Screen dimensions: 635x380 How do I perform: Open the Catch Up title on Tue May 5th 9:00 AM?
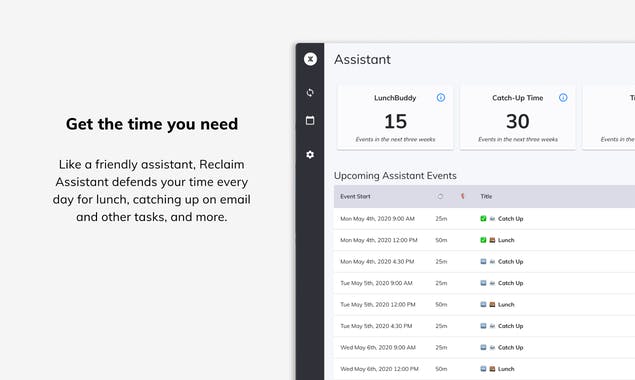click(511, 283)
